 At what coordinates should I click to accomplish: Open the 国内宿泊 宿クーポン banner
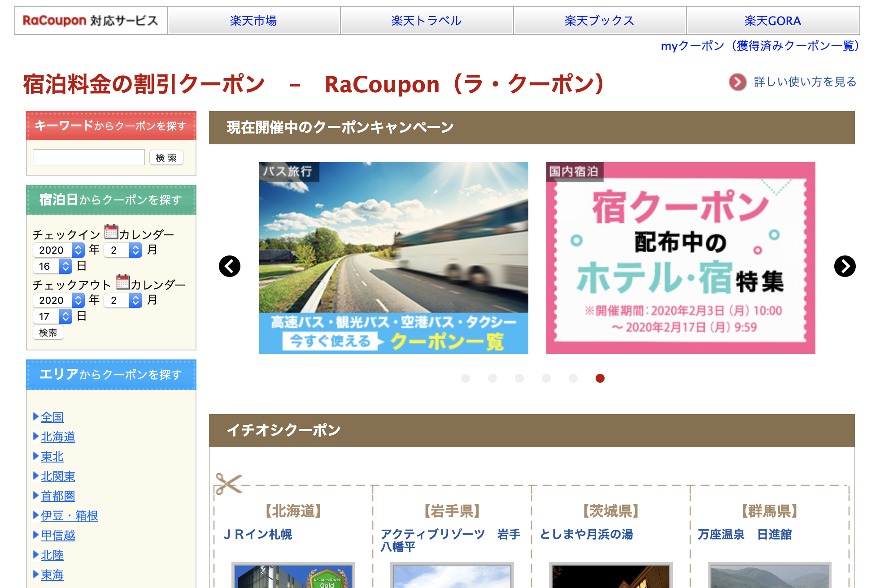click(681, 258)
